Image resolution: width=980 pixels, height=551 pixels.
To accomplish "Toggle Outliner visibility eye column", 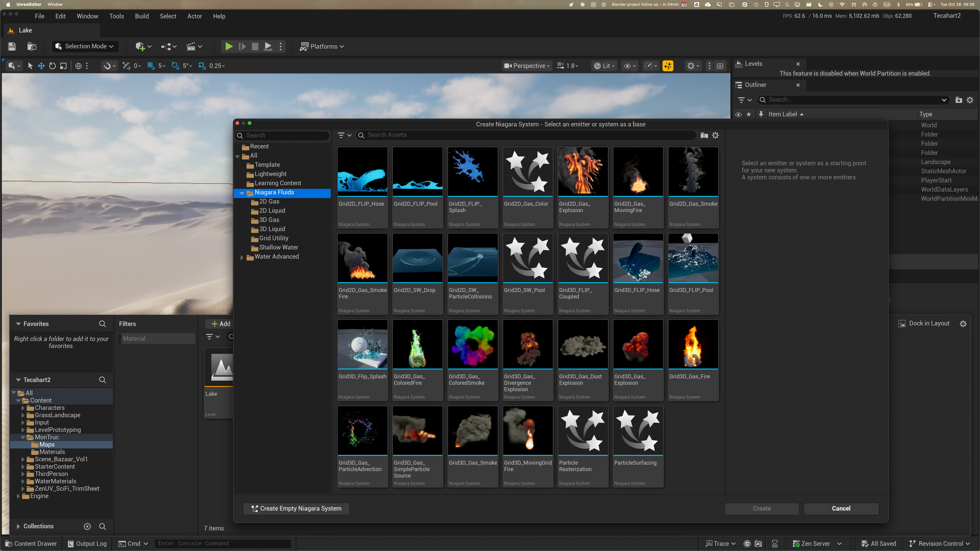I will pos(738,114).
